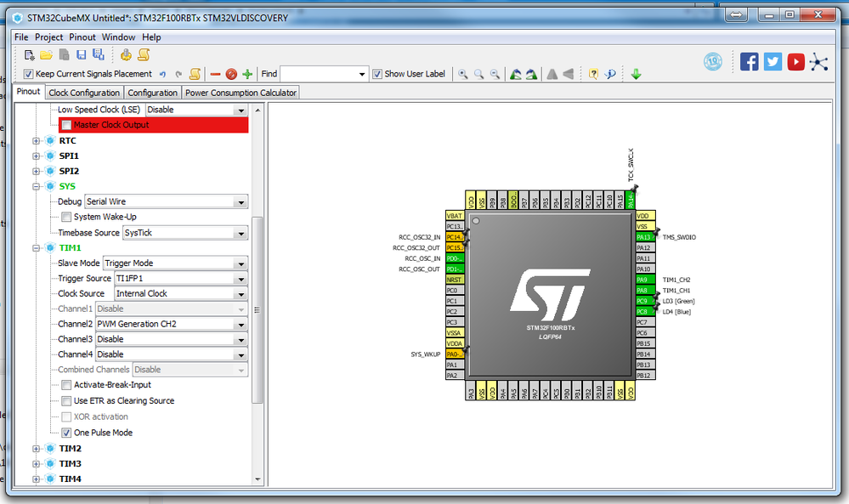Open the Twitter link icon
This screenshot has width=849, height=504.
[x=773, y=62]
